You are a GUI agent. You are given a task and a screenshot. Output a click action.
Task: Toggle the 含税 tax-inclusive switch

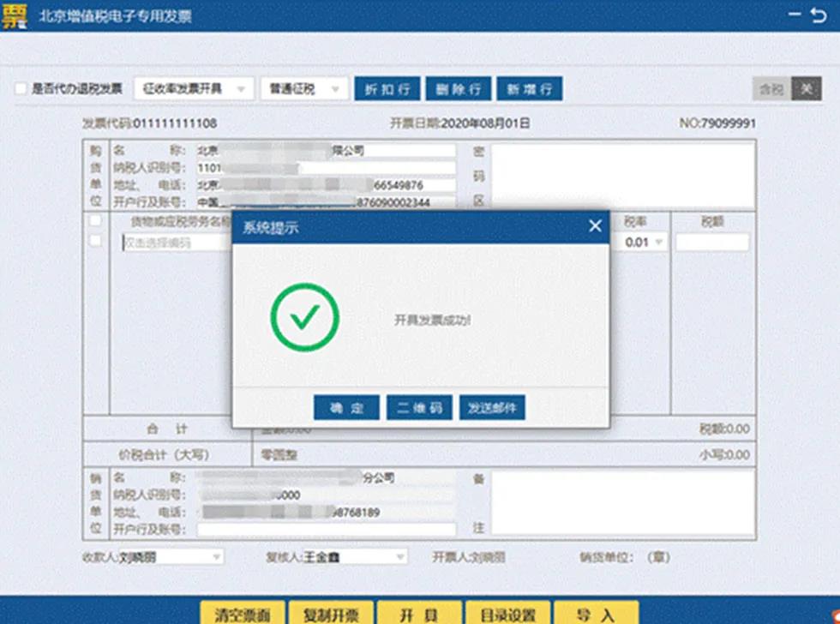(773, 88)
